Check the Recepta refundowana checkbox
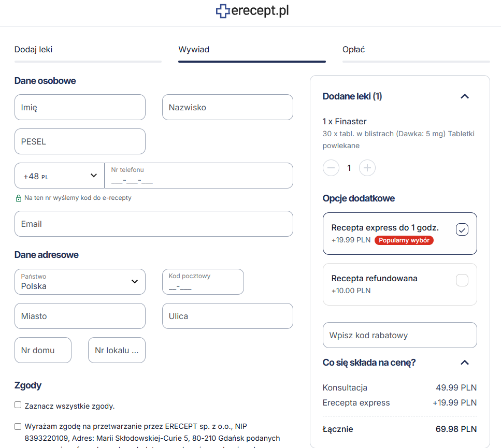 (x=462, y=280)
